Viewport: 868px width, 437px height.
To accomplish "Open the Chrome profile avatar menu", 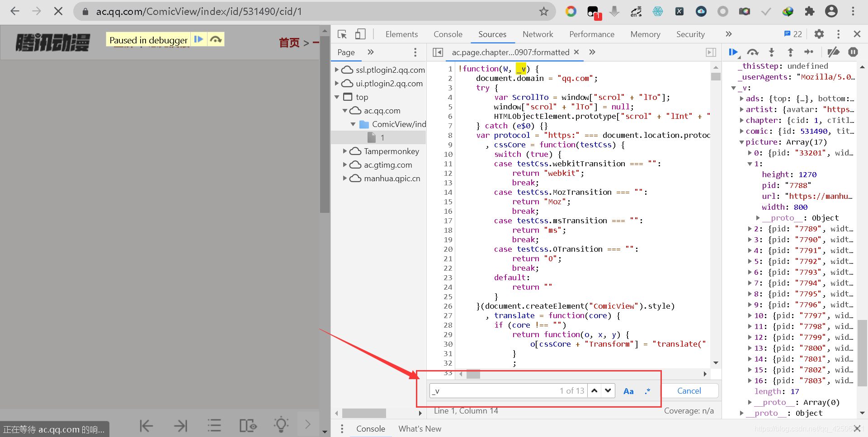I will click(x=831, y=11).
